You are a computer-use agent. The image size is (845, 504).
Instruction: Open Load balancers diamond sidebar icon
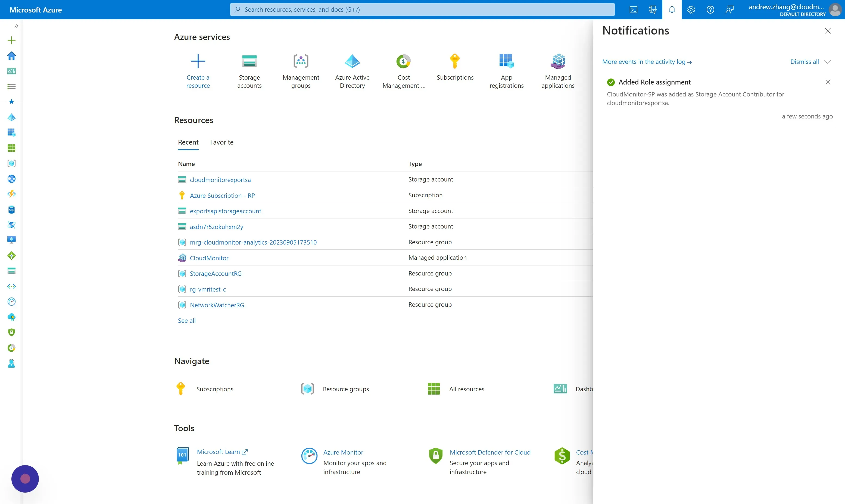tap(11, 256)
